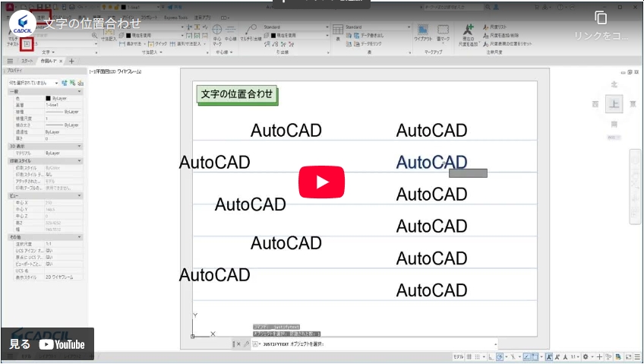Toggle snap mode in status bar

[477, 357]
